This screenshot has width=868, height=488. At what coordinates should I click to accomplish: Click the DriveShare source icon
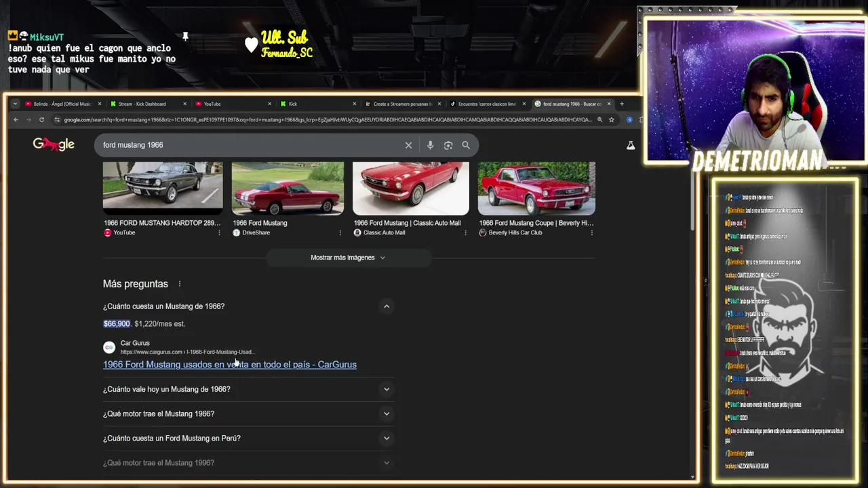[236, 232]
